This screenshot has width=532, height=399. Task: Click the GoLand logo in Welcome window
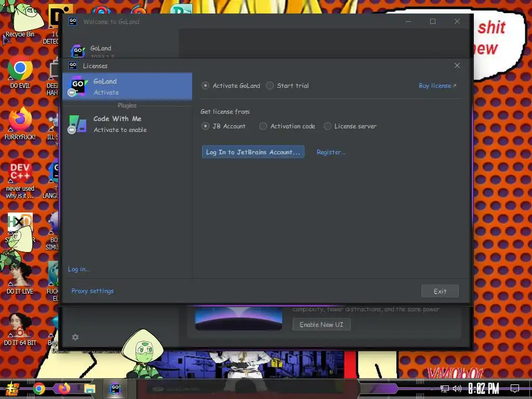coord(78,51)
